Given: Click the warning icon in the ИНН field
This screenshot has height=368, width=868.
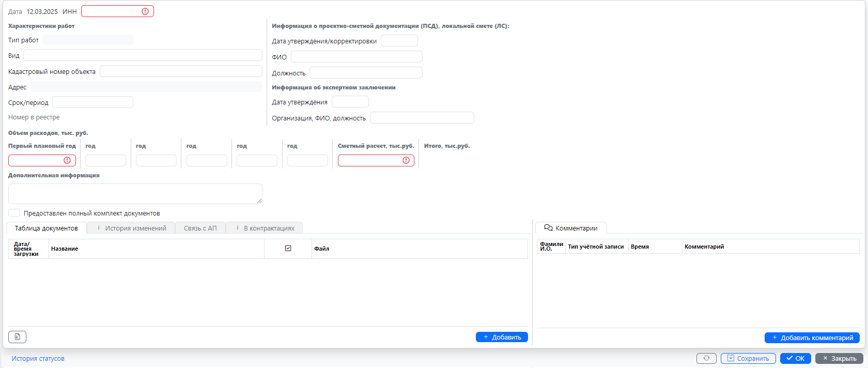Looking at the screenshot, I should pyautogui.click(x=145, y=11).
